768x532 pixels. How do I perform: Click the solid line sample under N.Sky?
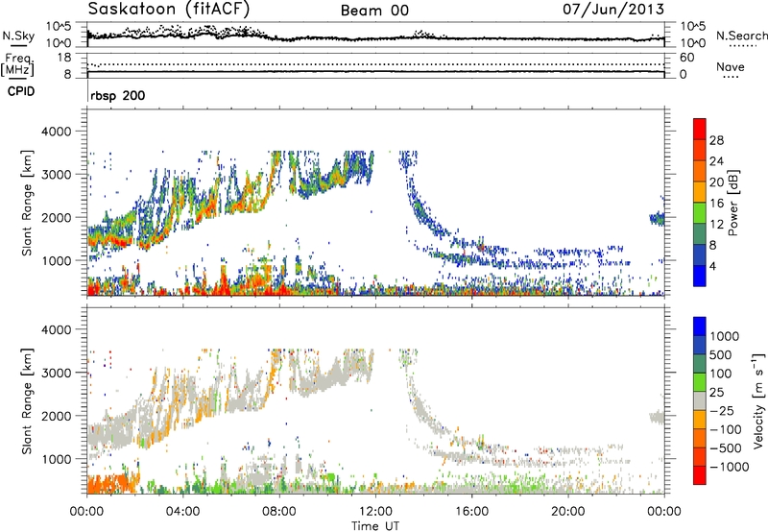pos(18,45)
